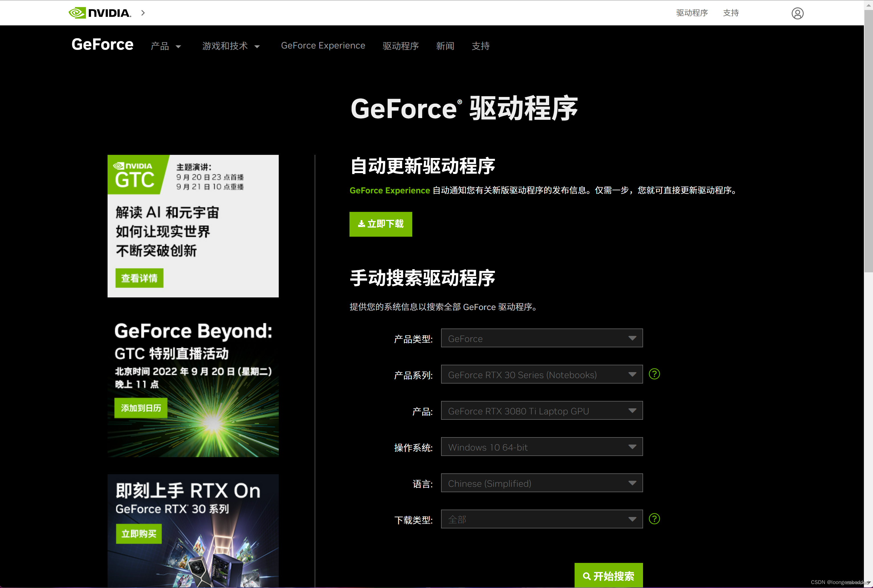Expand the 产品 menu arrow
The height and width of the screenshot is (588, 873).
click(179, 46)
